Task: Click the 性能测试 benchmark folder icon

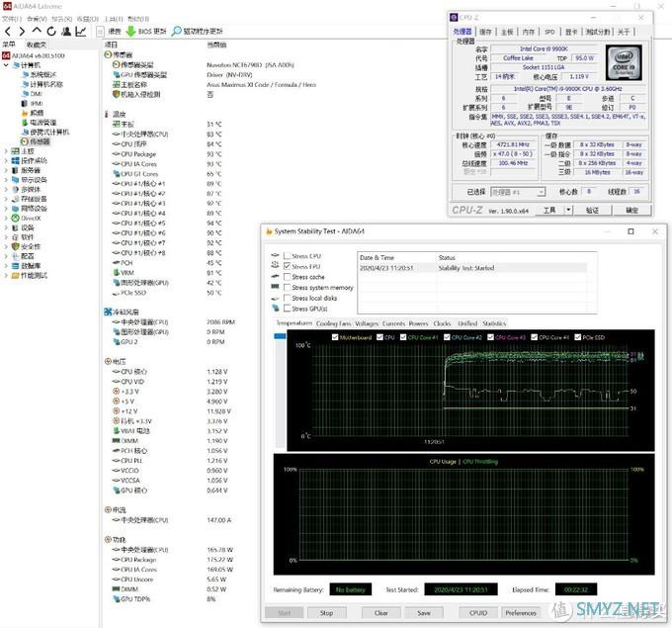Action: (x=16, y=275)
